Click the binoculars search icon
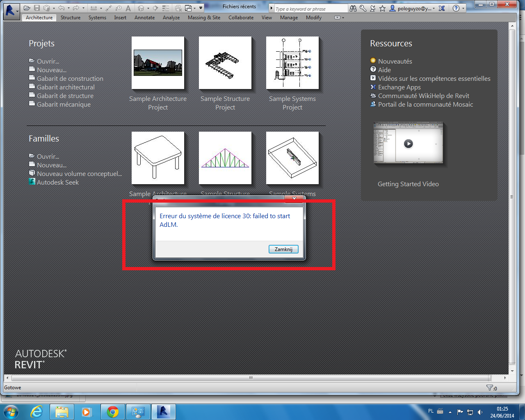Viewport: 525px width, 420px height. (x=353, y=8)
